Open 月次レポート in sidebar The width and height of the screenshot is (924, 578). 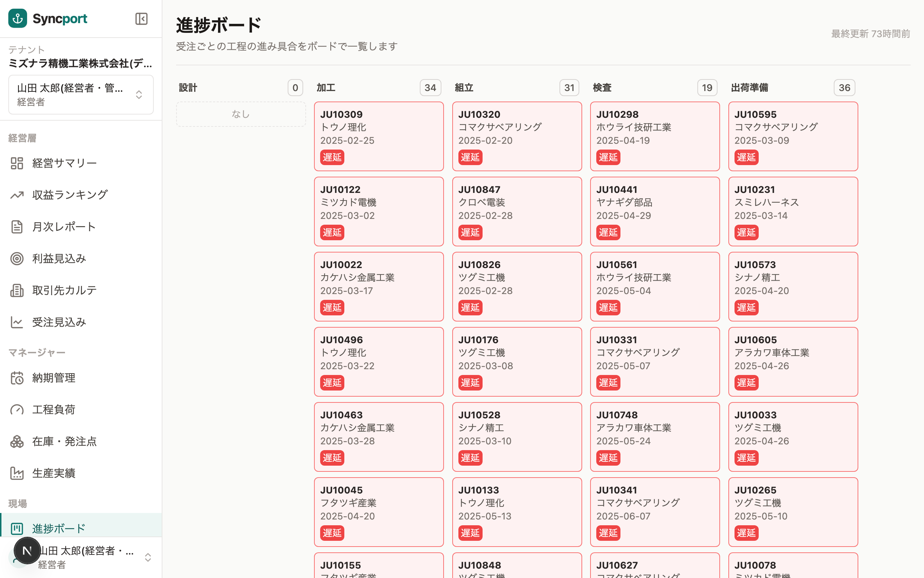(81, 227)
